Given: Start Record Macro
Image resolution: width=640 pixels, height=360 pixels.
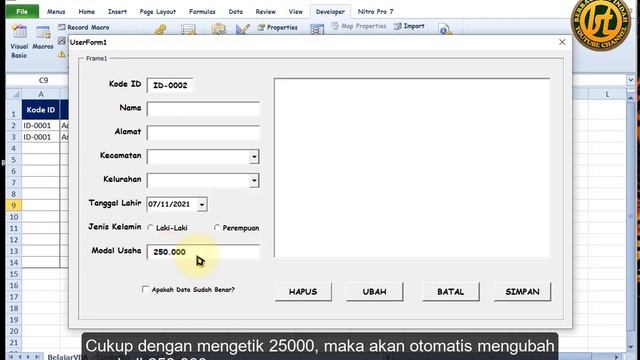Looking at the screenshot, I should pos(84,27).
